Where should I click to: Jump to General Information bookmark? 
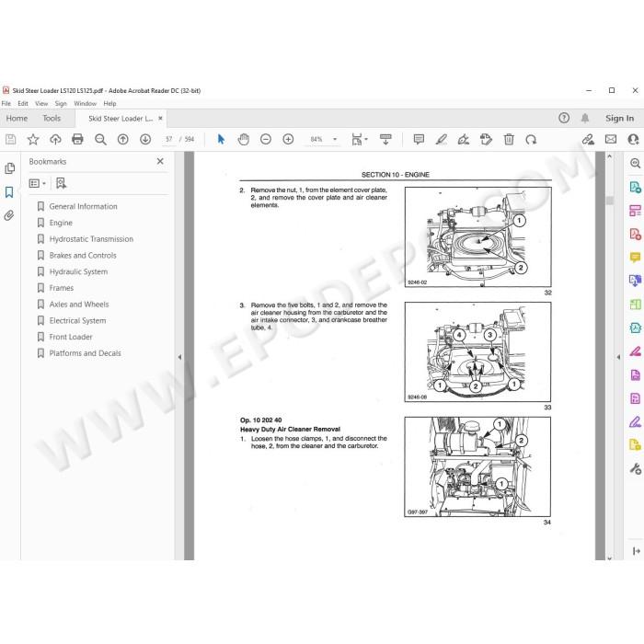(x=83, y=206)
